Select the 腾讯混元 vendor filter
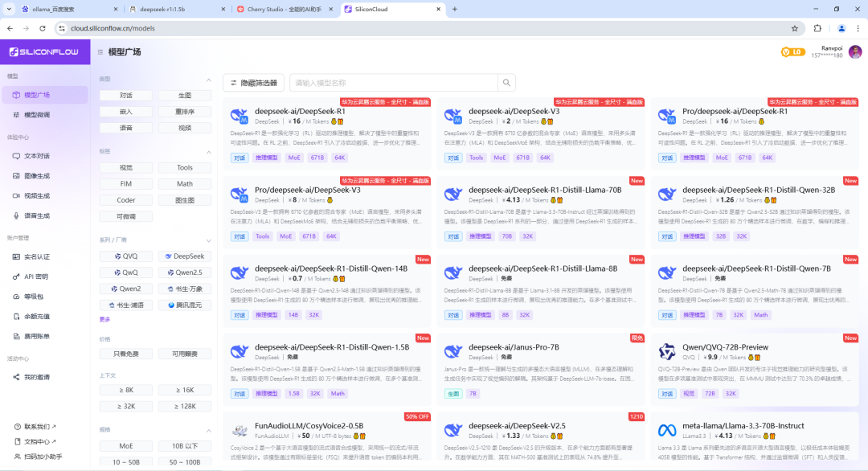Screen dimensions: 868x471 point(185,305)
